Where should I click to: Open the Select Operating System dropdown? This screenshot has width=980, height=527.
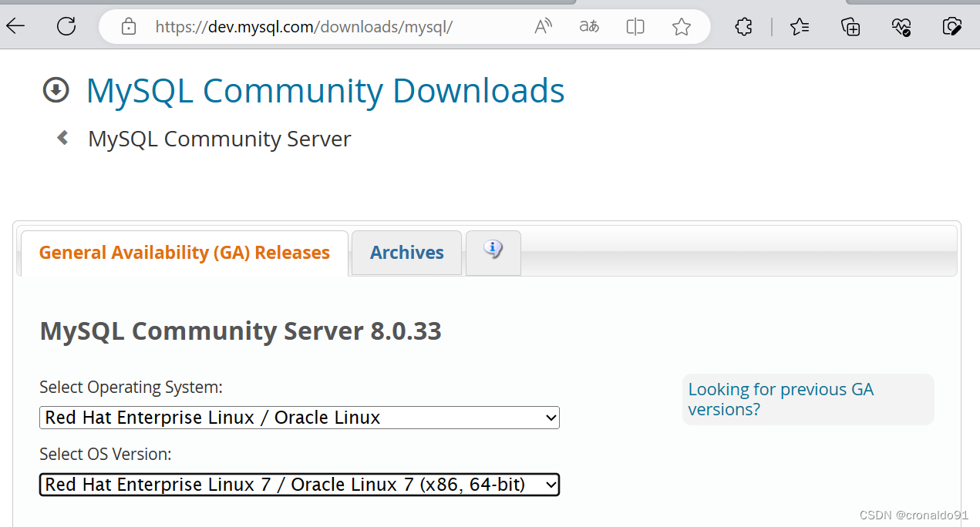(299, 417)
